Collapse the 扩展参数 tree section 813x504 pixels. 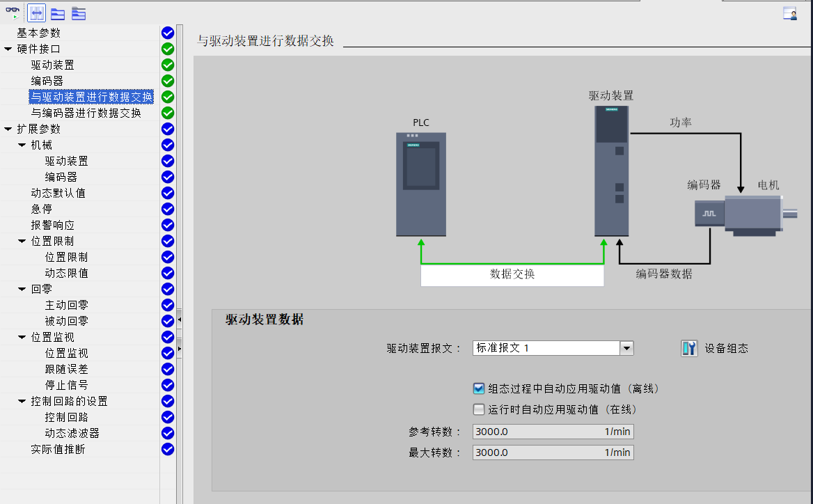8,129
